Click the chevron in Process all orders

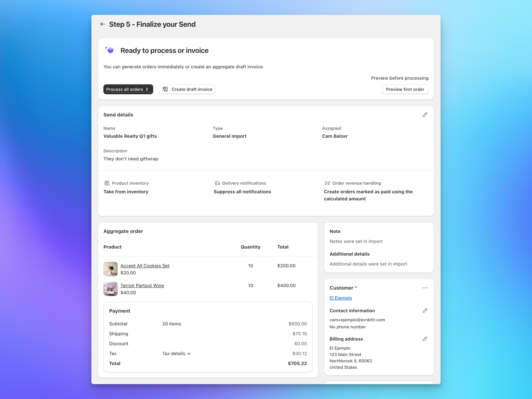(x=147, y=89)
